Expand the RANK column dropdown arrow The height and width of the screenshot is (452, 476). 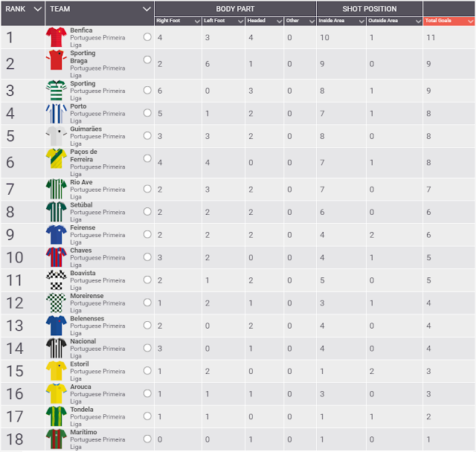[x=38, y=9]
